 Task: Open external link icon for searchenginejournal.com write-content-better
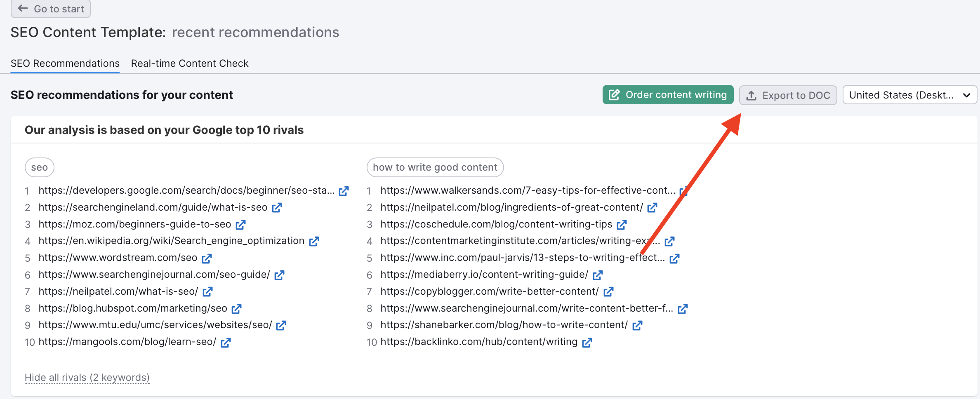(x=683, y=309)
